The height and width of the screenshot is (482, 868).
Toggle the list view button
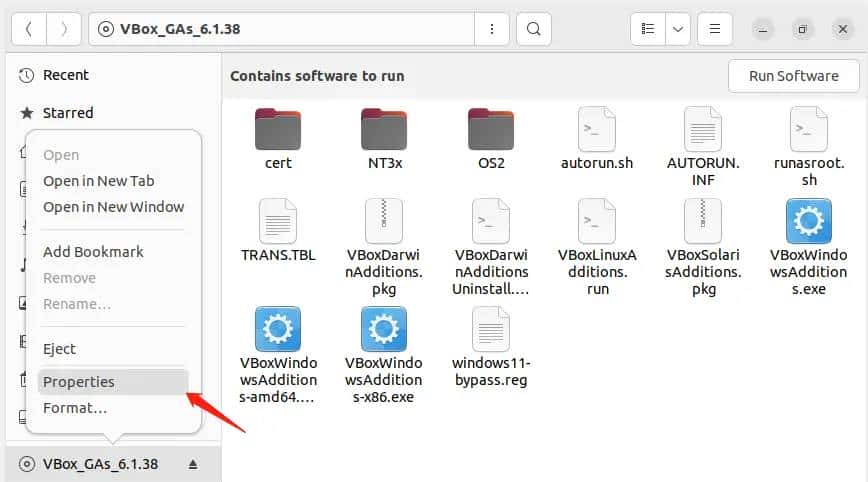pos(647,29)
